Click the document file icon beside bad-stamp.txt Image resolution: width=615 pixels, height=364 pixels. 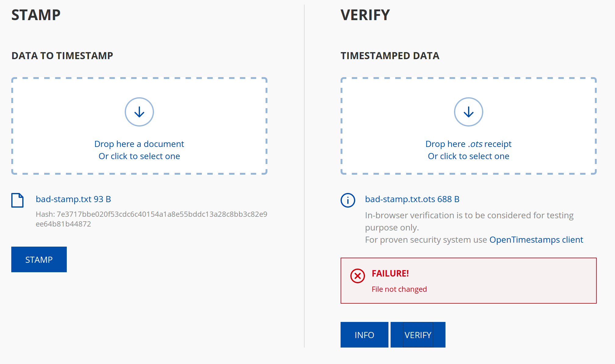pos(17,200)
